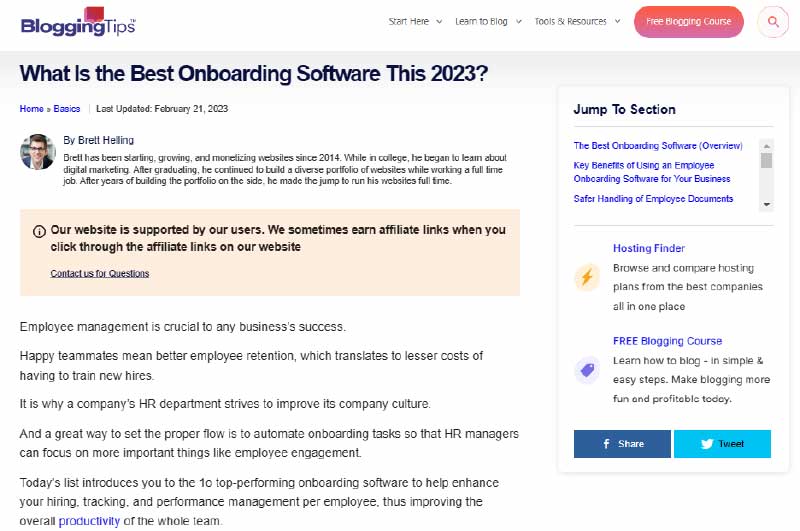This screenshot has height=531, width=800.
Task: Open the Learn to Blog menu
Action: (481, 21)
